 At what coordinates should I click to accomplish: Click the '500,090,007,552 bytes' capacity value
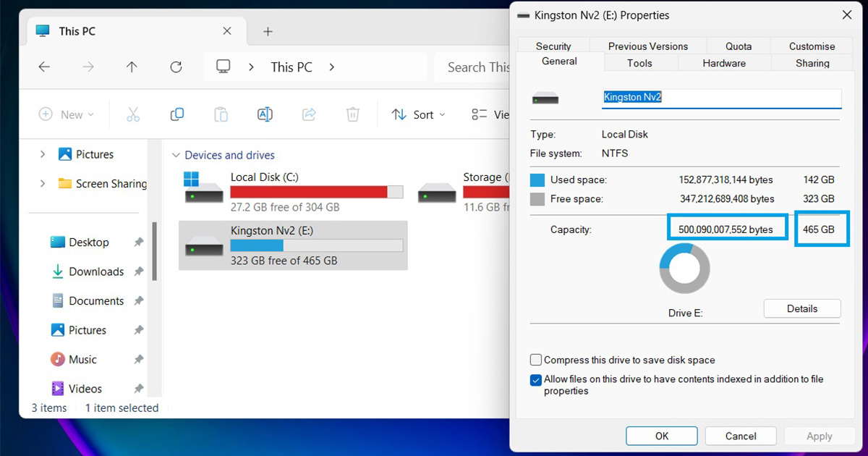726,229
